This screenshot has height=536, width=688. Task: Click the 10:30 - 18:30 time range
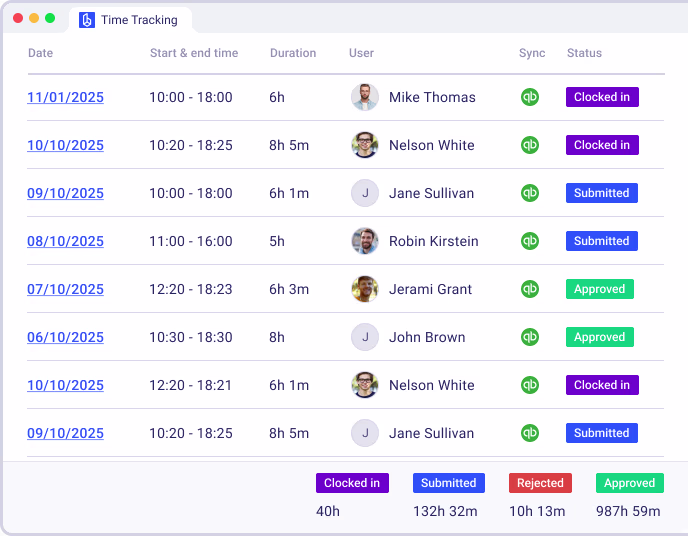pyautogui.click(x=191, y=337)
